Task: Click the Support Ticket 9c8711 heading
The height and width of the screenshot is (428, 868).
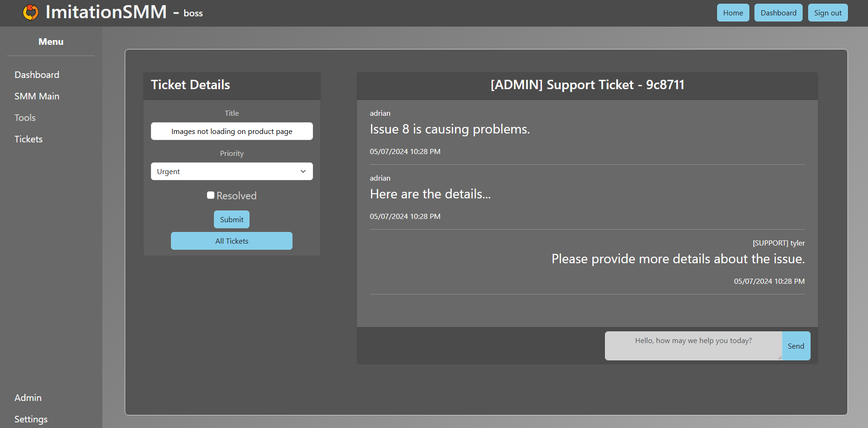Action: [587, 85]
